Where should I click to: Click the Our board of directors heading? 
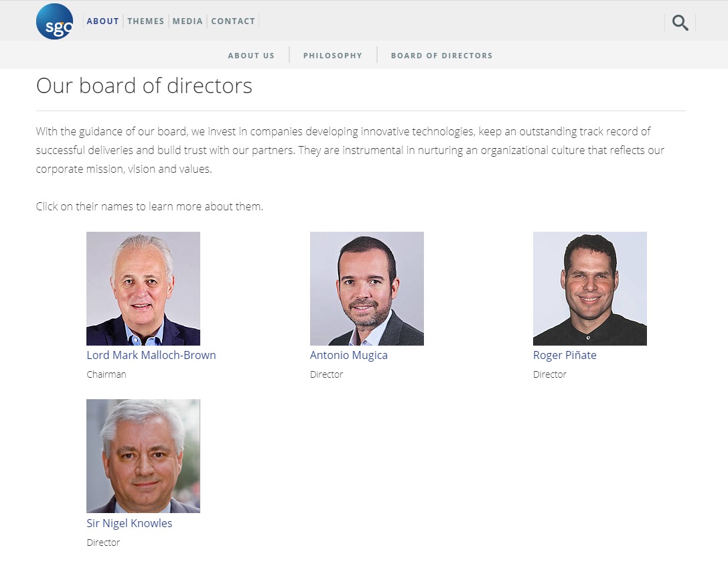144,86
